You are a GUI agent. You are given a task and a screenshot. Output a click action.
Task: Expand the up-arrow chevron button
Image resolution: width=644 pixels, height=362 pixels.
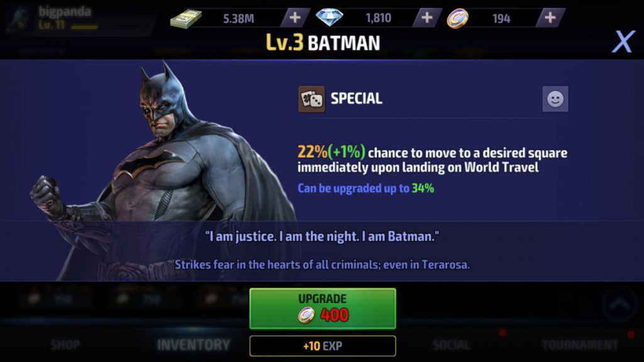click(x=619, y=305)
